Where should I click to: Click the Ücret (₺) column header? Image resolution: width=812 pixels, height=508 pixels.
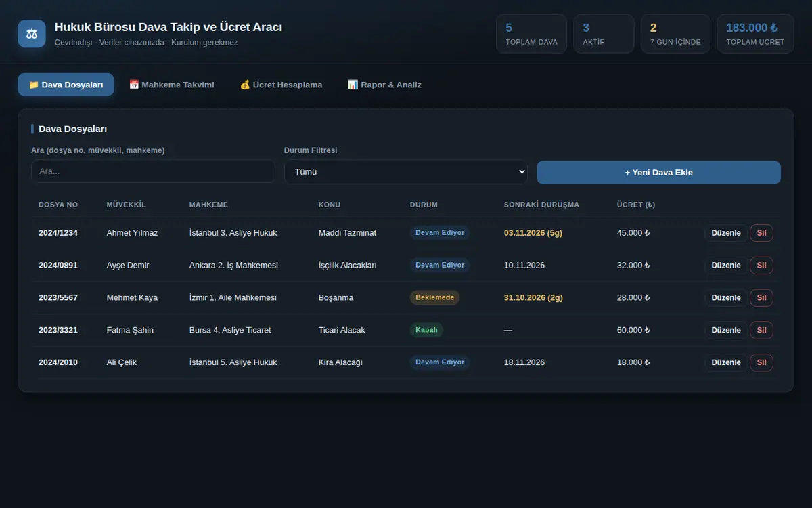click(636, 205)
